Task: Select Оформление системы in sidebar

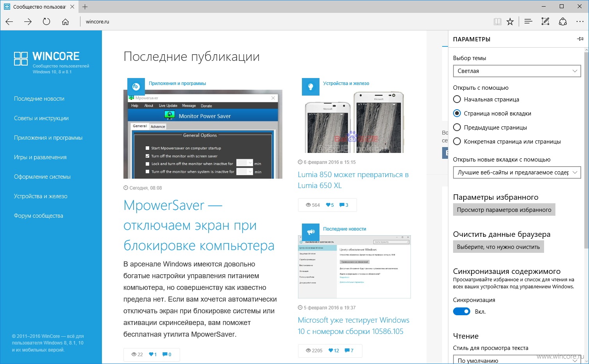Action: [42, 177]
